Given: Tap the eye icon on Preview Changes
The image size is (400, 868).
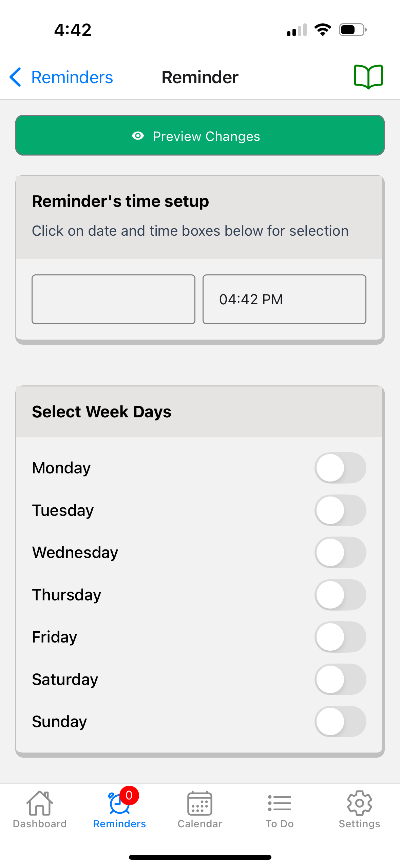Looking at the screenshot, I should point(138,136).
